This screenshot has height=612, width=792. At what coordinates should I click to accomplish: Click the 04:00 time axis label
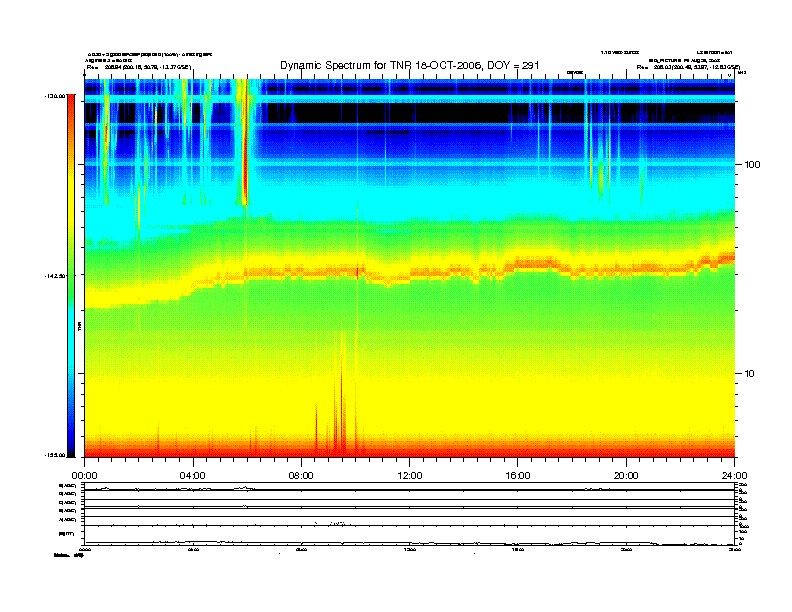click(193, 476)
